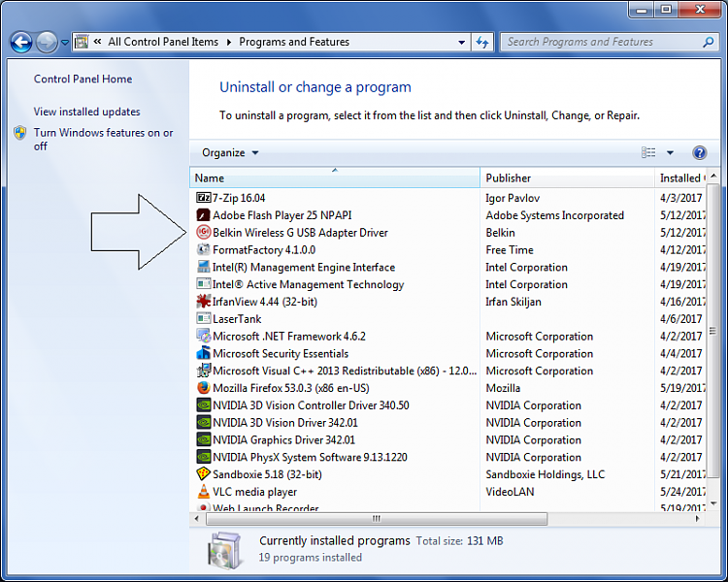Sort by the Publisher column header

click(x=567, y=178)
